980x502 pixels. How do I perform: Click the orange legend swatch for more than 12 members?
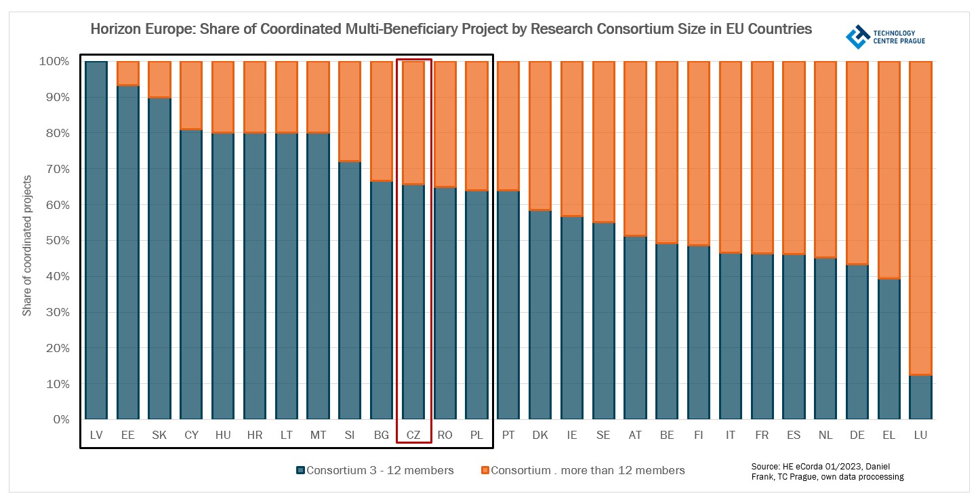point(485,470)
